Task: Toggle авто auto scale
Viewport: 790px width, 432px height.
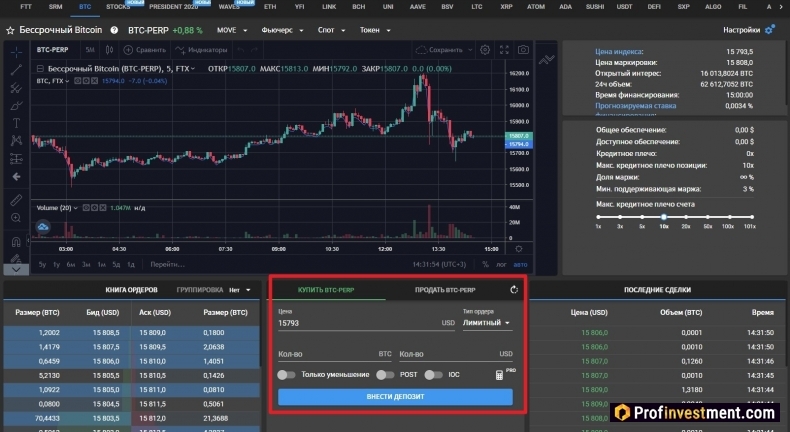Action: point(520,264)
